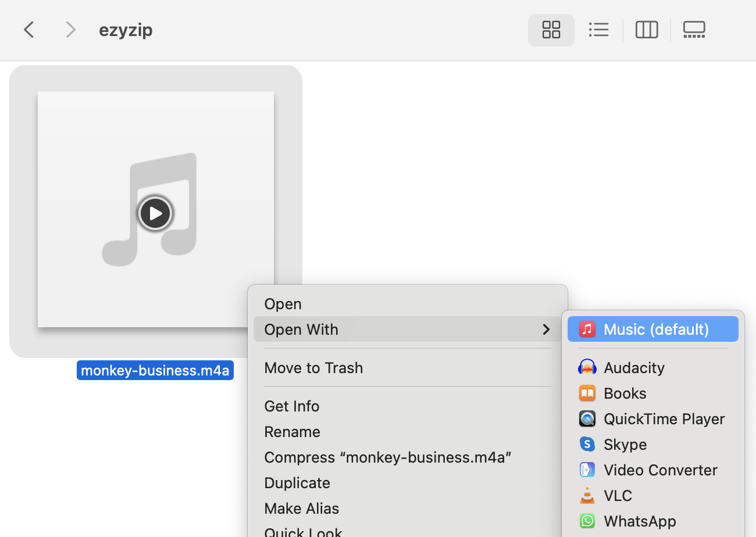
Task: Open the file with Audacity
Action: coord(634,367)
